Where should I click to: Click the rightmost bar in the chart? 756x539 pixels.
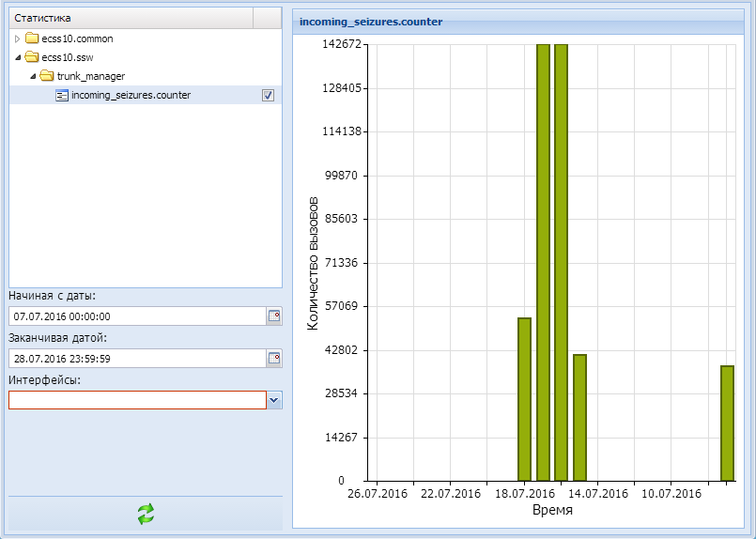click(727, 423)
